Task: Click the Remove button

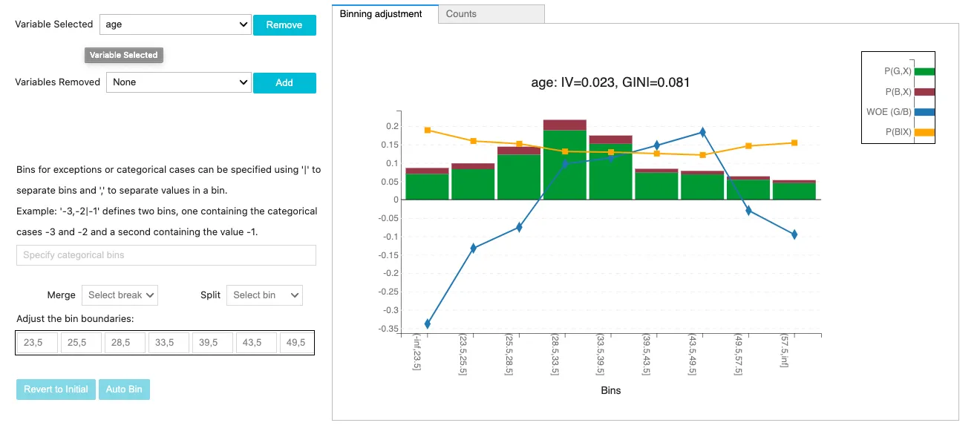Action: pyautogui.click(x=284, y=24)
